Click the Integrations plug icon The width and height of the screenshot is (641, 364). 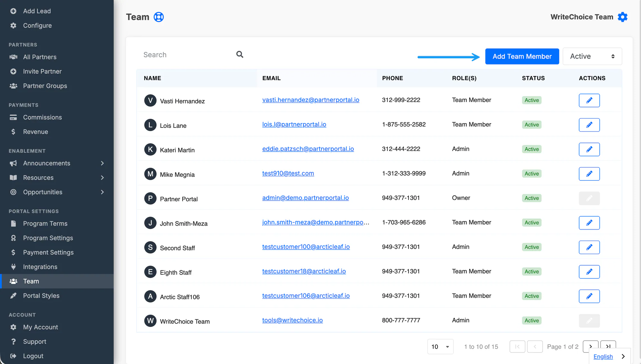tap(13, 267)
